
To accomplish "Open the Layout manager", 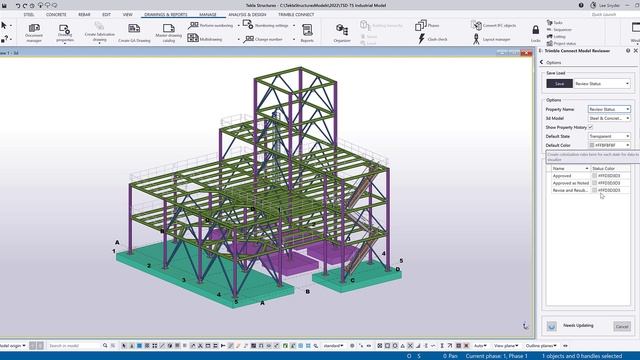I will click(491, 39).
